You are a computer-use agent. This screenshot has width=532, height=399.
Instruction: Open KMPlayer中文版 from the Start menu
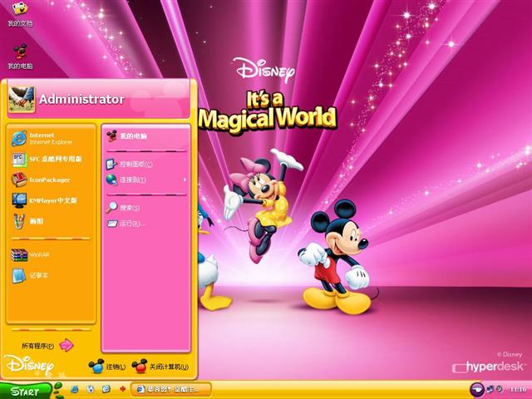tap(50, 200)
